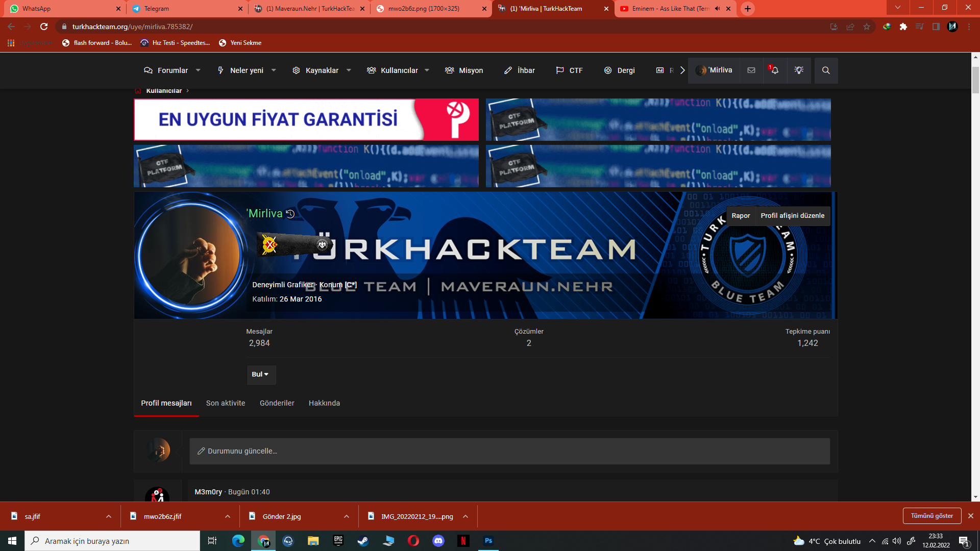This screenshot has height=551, width=980.
Task: Click Tümünü göster in downloads bar
Action: pyautogui.click(x=932, y=516)
